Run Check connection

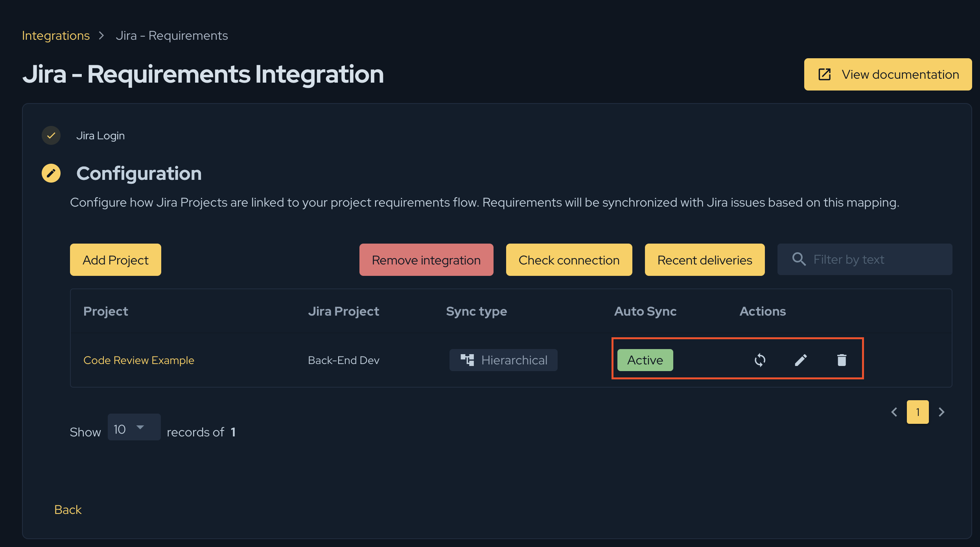569,260
